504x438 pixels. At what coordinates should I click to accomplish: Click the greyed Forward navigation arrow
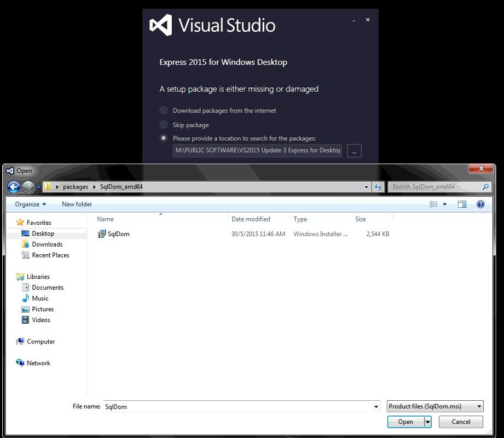point(28,187)
